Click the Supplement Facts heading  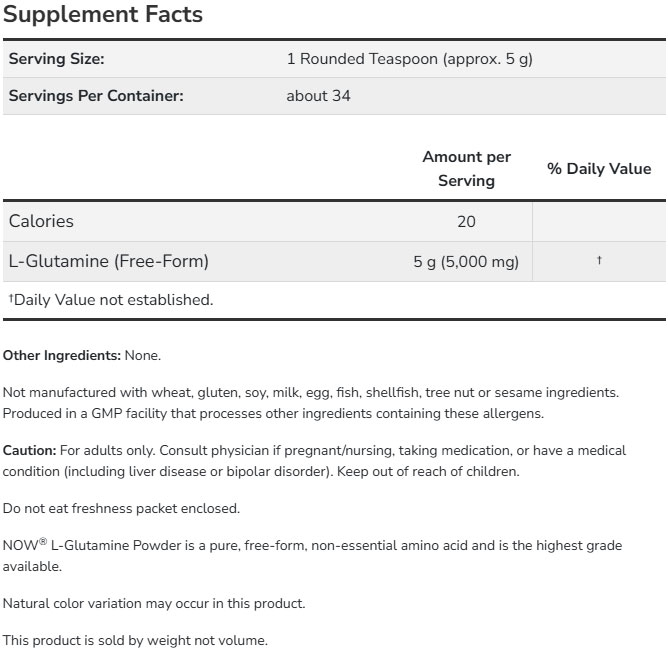point(103,15)
